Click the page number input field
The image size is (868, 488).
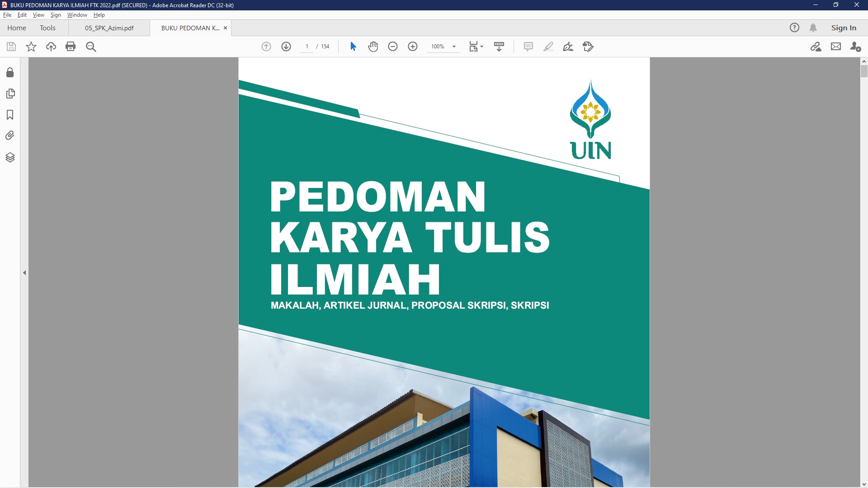coord(307,47)
